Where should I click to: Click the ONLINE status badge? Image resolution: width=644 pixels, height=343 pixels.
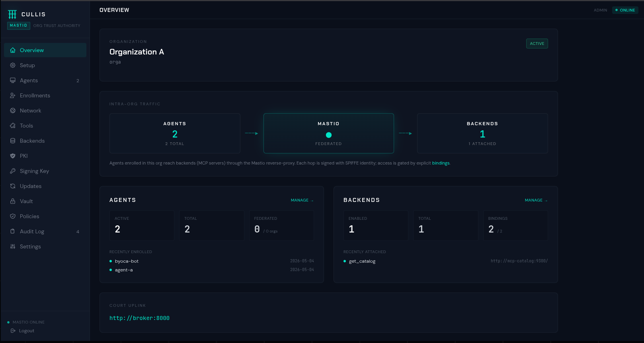625,10
